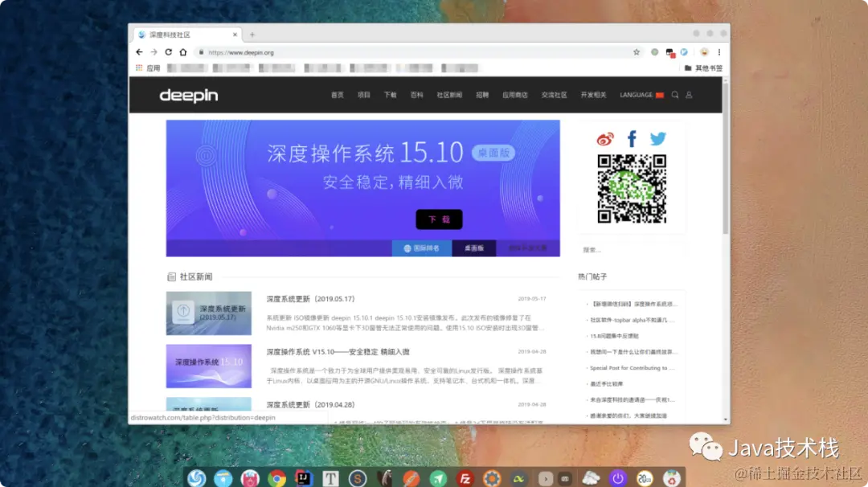Click the blue round extension icon
This screenshot has width=868, height=487.
684,52
